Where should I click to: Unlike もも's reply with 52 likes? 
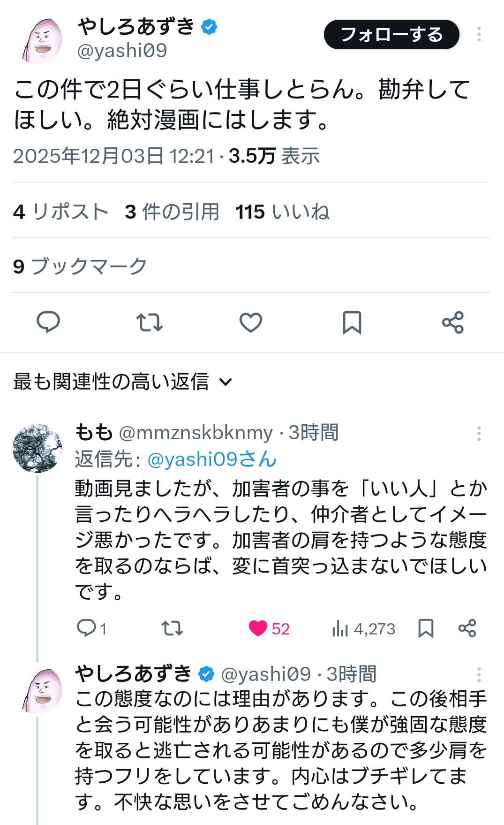coord(258,628)
